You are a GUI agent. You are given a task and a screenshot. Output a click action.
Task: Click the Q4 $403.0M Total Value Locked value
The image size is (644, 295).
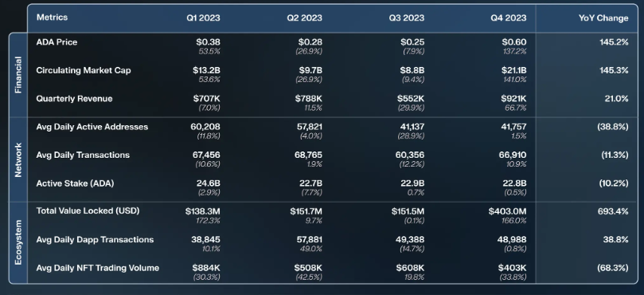pos(507,211)
